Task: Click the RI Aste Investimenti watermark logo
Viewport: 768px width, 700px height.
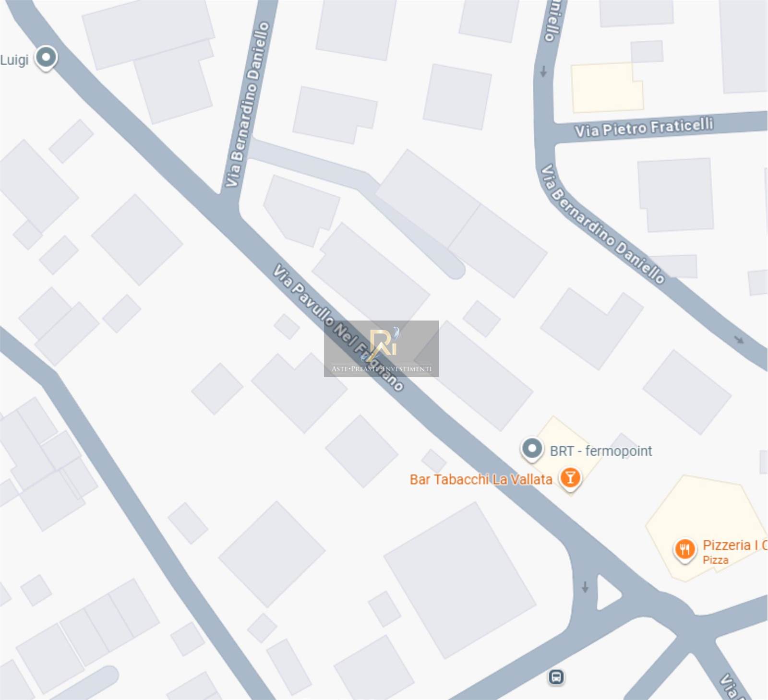Action: click(x=382, y=349)
